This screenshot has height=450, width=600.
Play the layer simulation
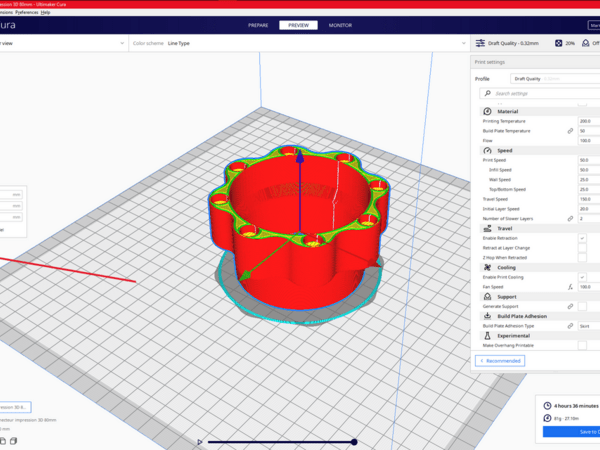[x=200, y=441]
